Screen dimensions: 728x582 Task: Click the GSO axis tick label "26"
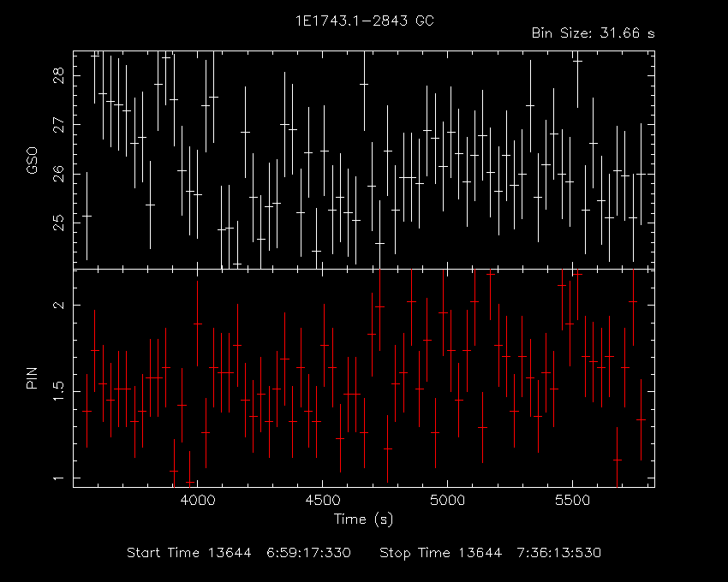(x=59, y=174)
